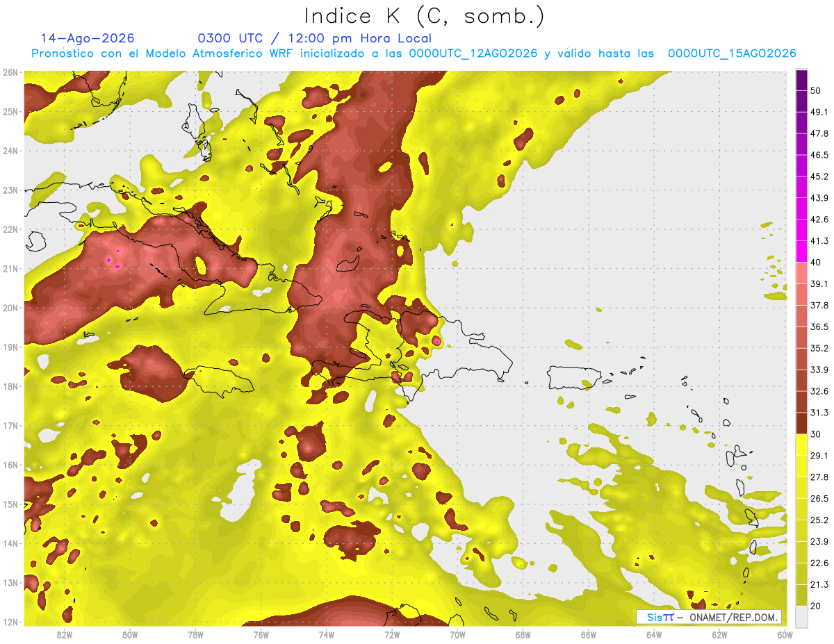Click the color bar label "30"
Image resolution: width=834 pixels, height=644 pixels.
[815, 434]
